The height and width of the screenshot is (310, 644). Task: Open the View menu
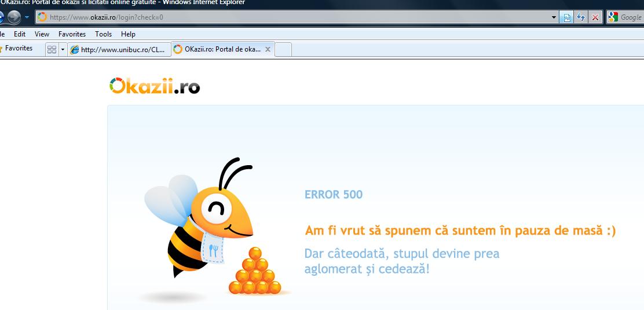click(42, 34)
